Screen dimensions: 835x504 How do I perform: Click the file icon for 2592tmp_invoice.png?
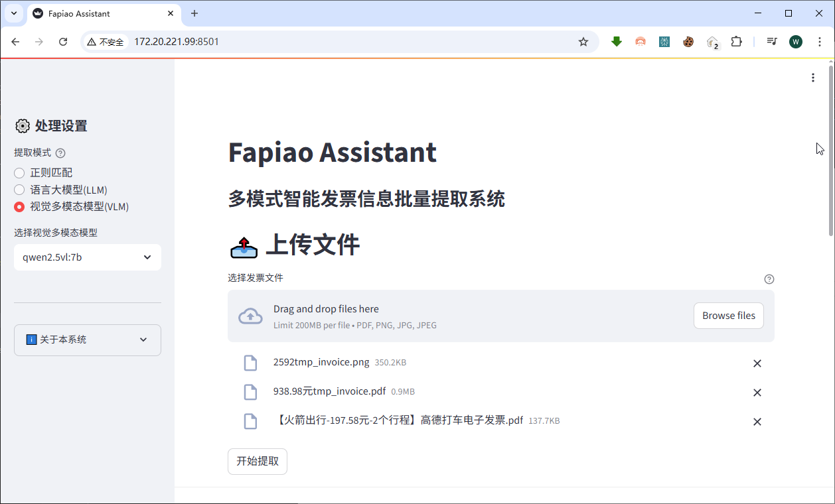point(250,363)
